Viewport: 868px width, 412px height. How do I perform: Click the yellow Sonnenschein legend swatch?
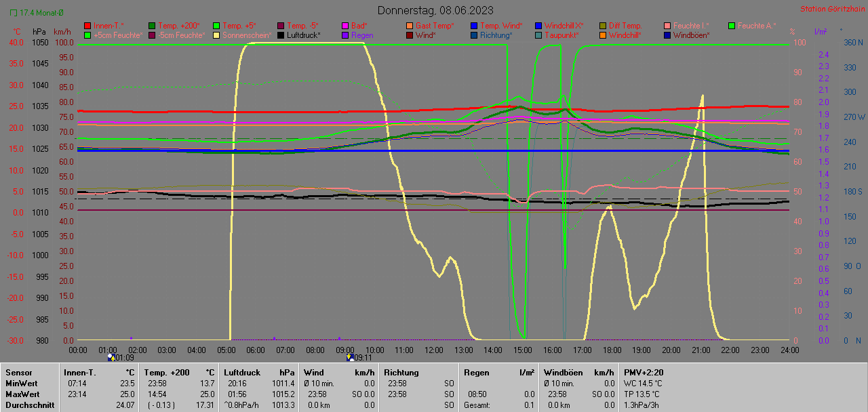point(216,35)
